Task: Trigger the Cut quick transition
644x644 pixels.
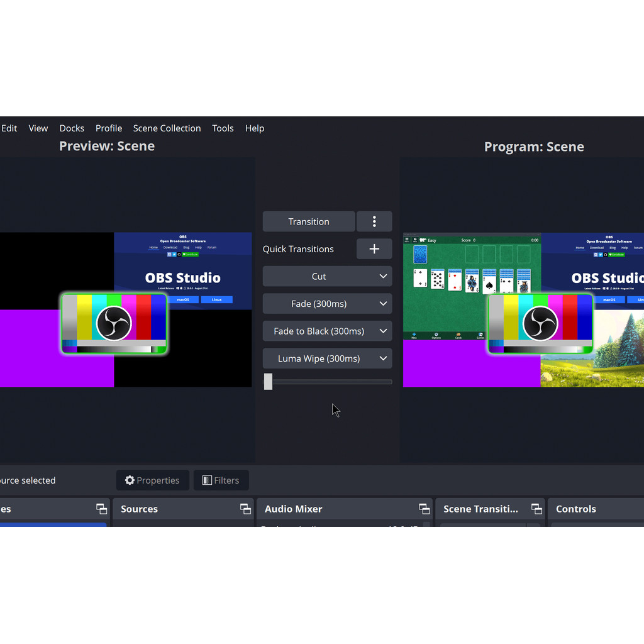Action: (x=319, y=277)
